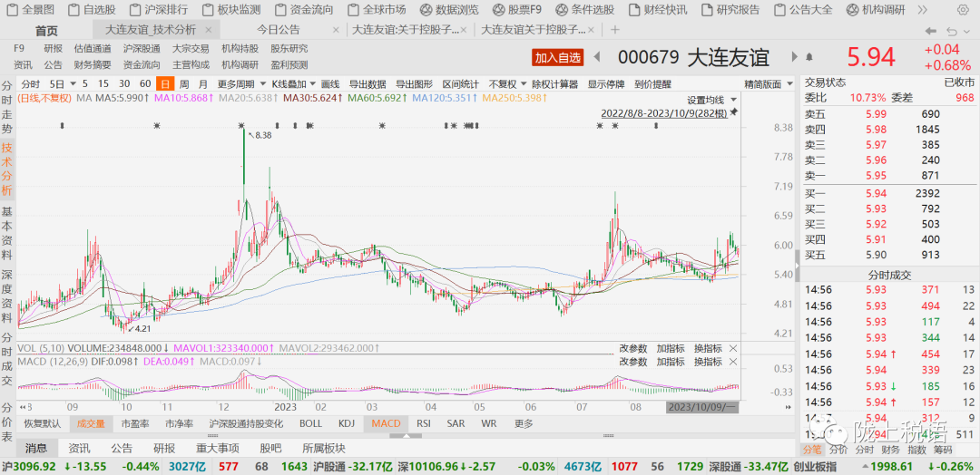The image size is (980, 475).
Task: Click the date range 2022/8/8-2023/10/9 link
Action: 664,113
